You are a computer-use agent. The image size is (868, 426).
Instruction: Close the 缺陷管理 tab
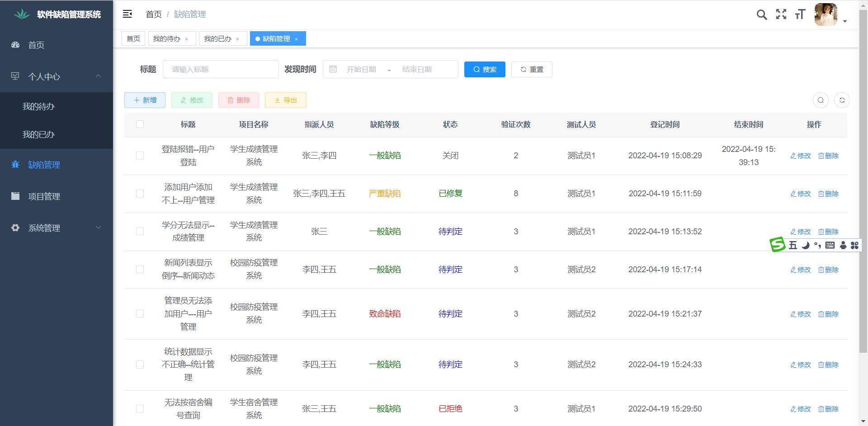pos(297,39)
